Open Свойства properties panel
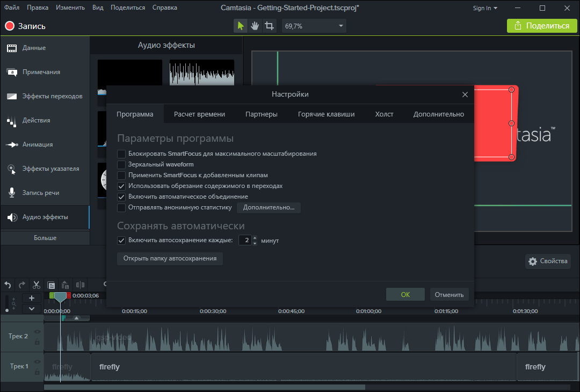Screen dimensions: 580x392 (x=548, y=261)
